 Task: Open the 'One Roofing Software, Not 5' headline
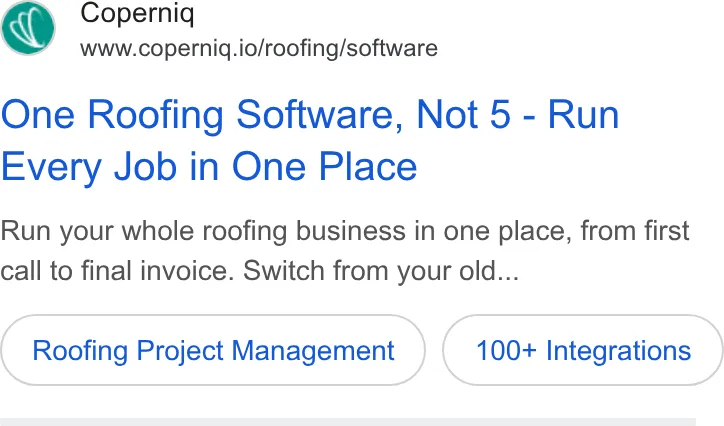pyautogui.click(x=309, y=141)
